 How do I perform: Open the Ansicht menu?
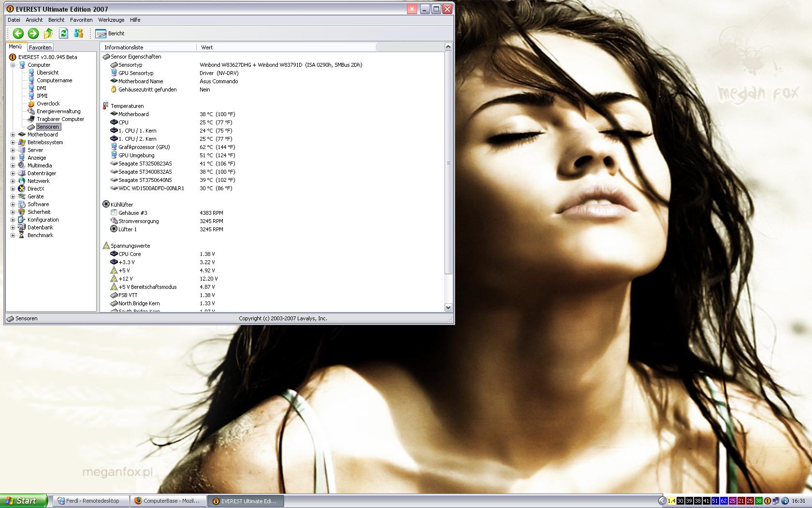pos(34,20)
